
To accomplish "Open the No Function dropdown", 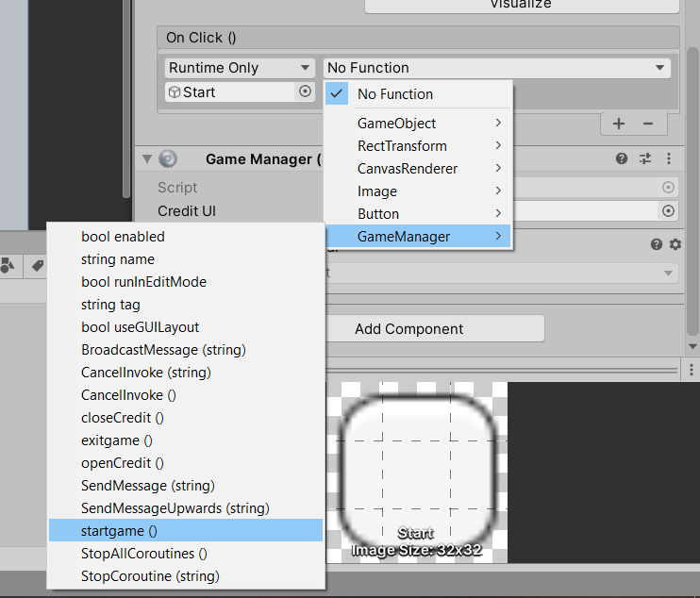I will [496, 68].
